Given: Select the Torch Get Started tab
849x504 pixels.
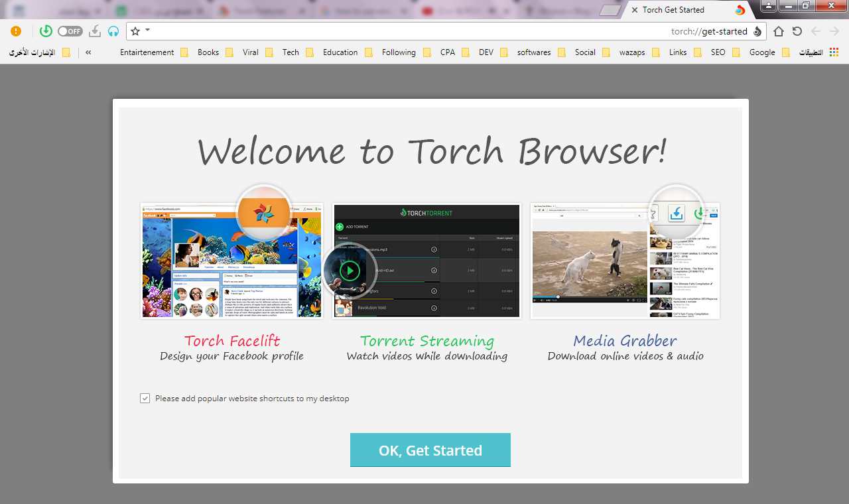Looking at the screenshot, I should [686, 10].
